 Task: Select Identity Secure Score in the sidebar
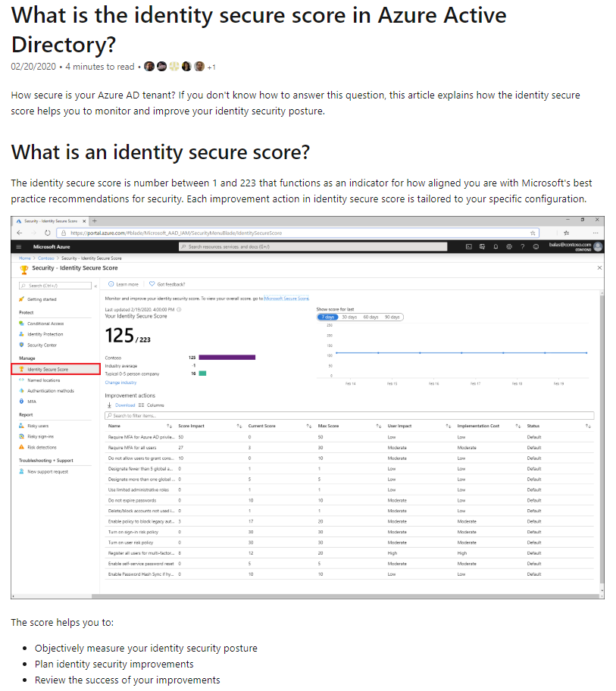pyautogui.click(x=48, y=369)
